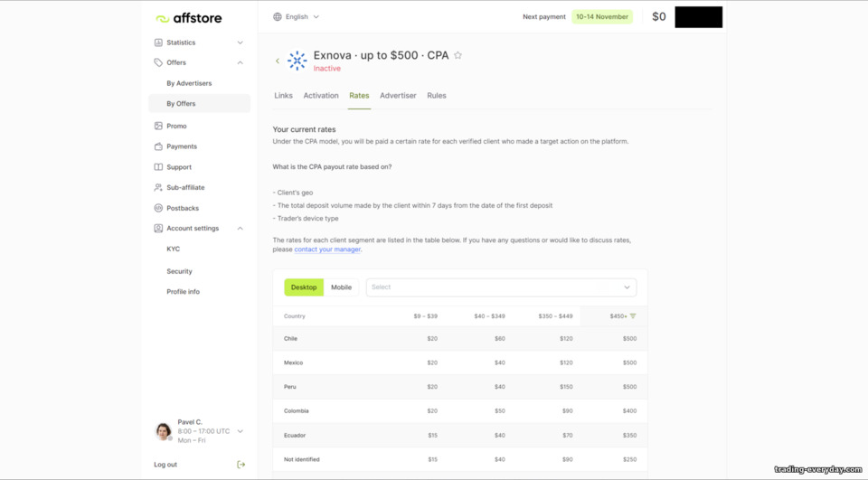Click the $40 – $349 column header

click(489, 316)
